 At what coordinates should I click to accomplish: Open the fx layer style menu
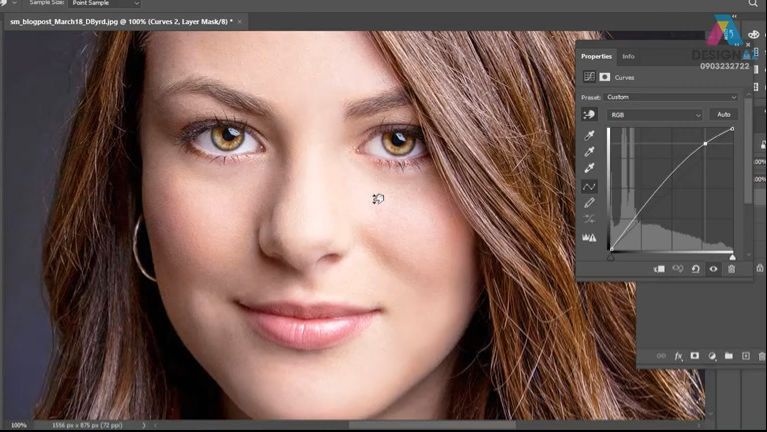[x=678, y=356]
